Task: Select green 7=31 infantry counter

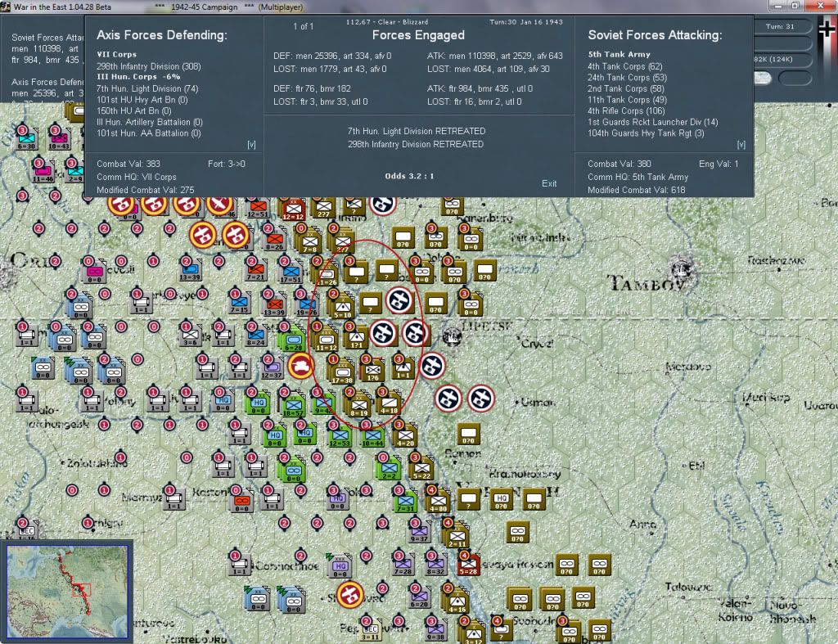Action: pyautogui.click(x=406, y=502)
